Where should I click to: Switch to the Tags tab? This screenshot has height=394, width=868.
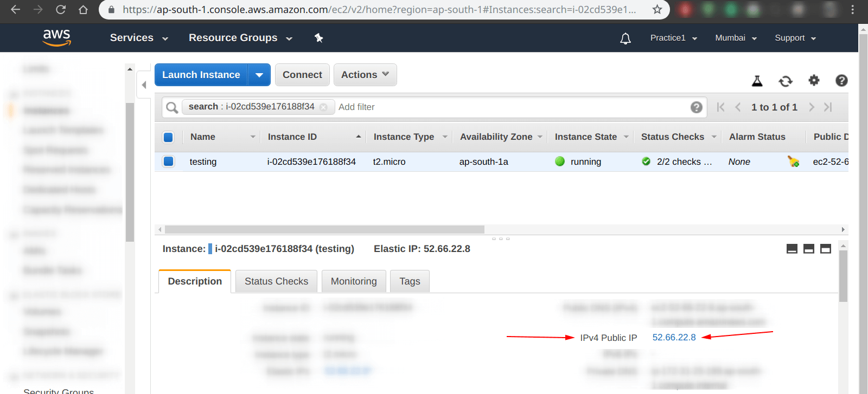(410, 281)
